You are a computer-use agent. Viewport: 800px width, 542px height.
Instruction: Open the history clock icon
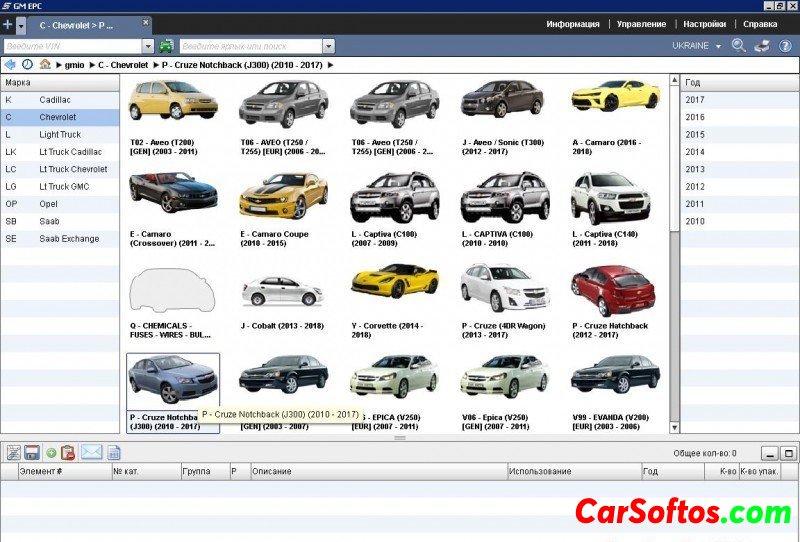click(27, 65)
